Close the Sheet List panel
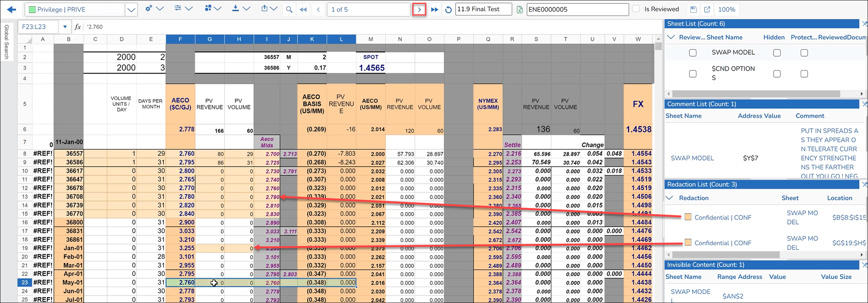Image resolution: width=868 pixels, height=303 pixels. coord(865,24)
